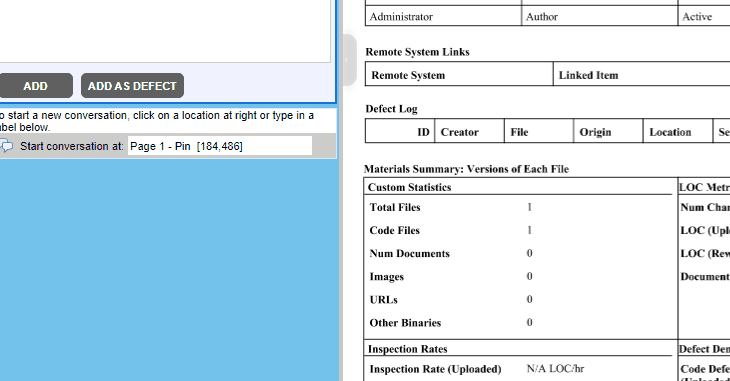The image size is (730, 381).
Task: Click the Code Files label
Action: click(x=394, y=230)
